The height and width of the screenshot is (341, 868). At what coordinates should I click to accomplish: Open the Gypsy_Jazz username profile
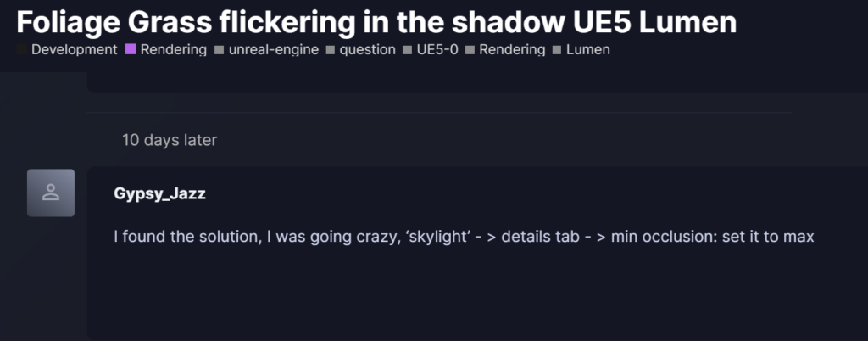point(159,193)
